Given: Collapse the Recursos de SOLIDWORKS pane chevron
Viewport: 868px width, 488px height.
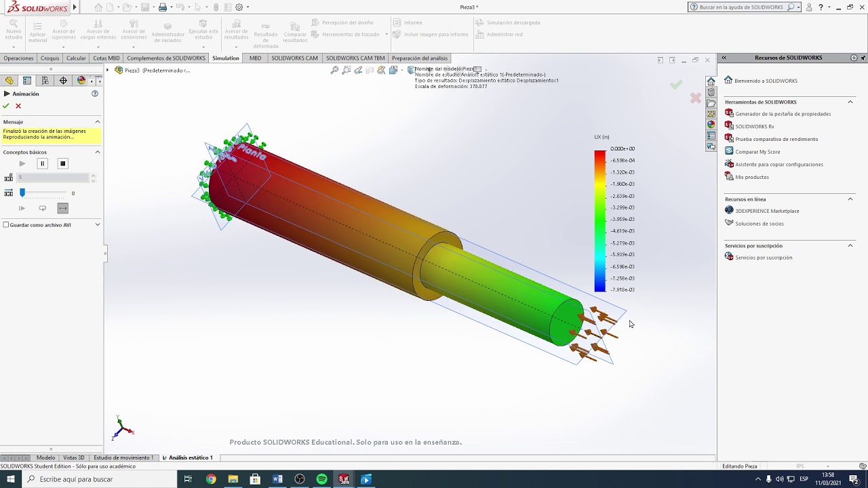Looking at the screenshot, I should point(724,58).
